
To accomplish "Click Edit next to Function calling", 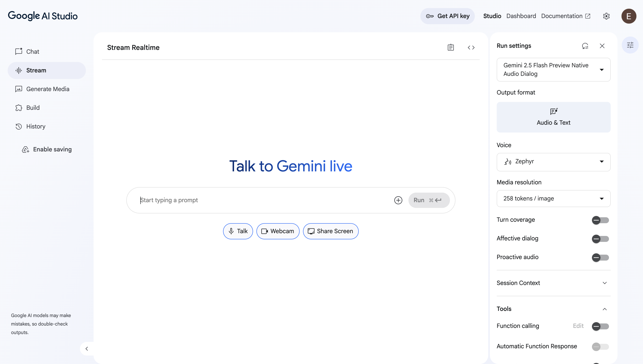I will pos(578,326).
